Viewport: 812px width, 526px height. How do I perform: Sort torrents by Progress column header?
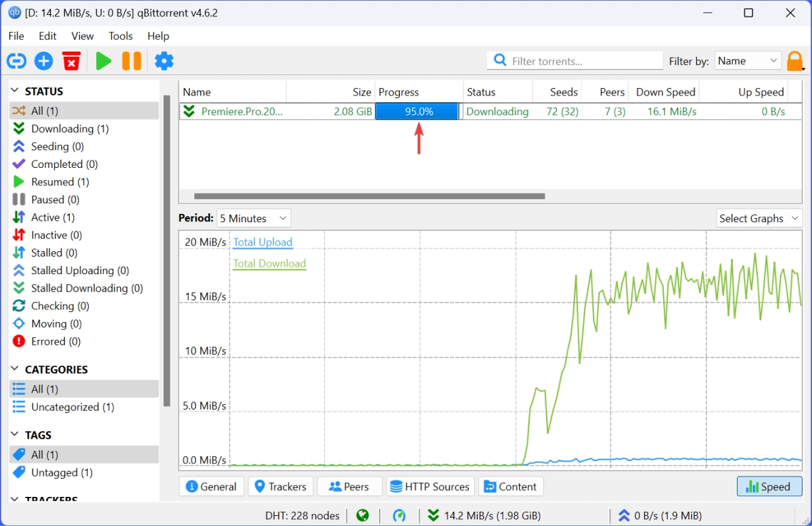[x=420, y=92]
